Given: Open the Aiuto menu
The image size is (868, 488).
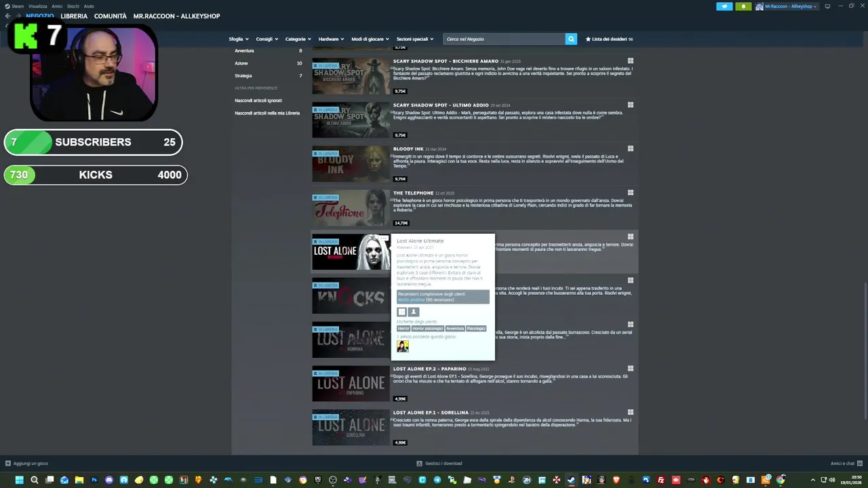Looking at the screenshot, I should (x=89, y=6).
